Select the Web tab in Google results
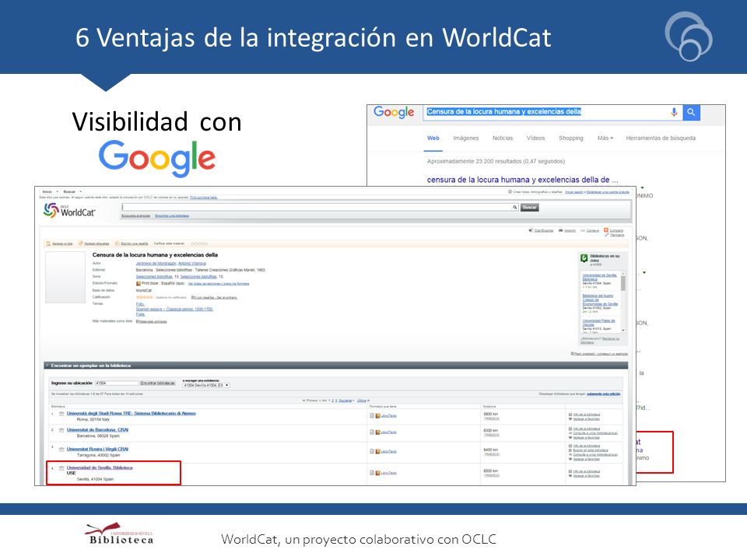Viewport: 747px width, 560px height. (433, 138)
